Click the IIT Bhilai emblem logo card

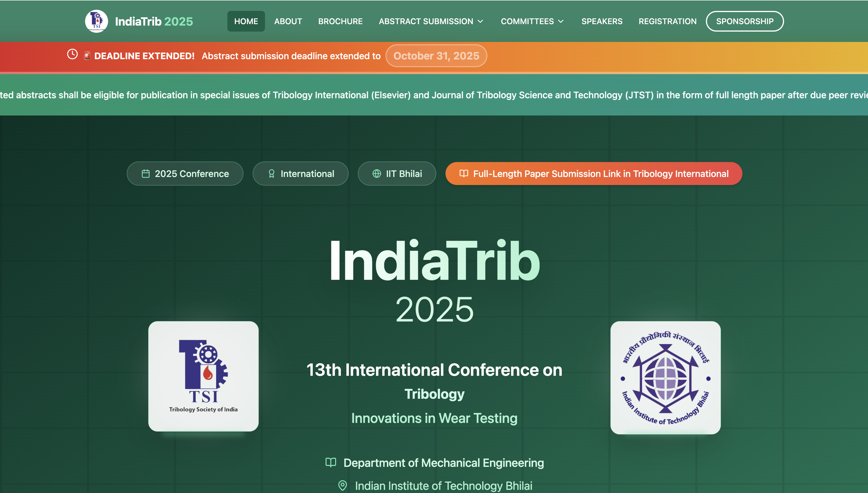coord(665,378)
